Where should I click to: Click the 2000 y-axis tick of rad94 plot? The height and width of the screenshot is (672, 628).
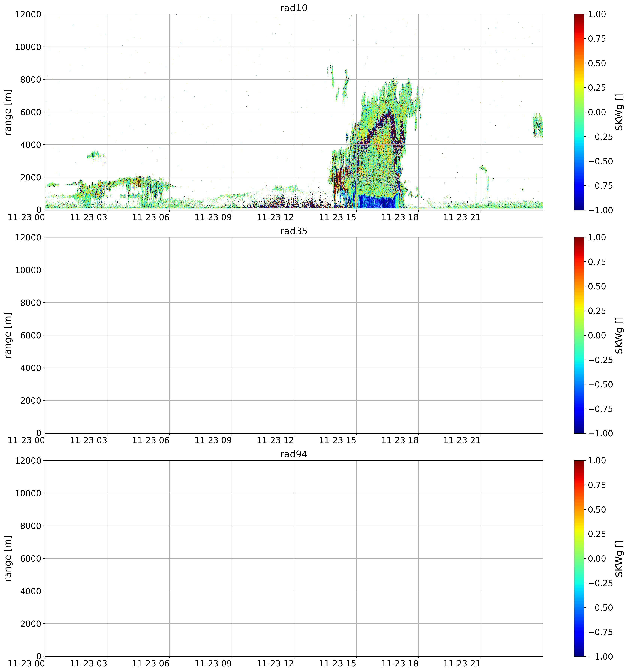coord(30,624)
